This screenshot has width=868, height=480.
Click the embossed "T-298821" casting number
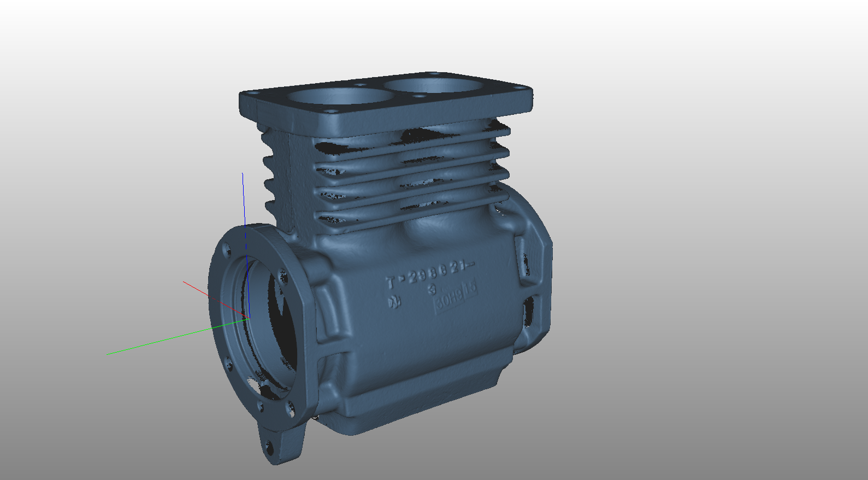point(430,273)
